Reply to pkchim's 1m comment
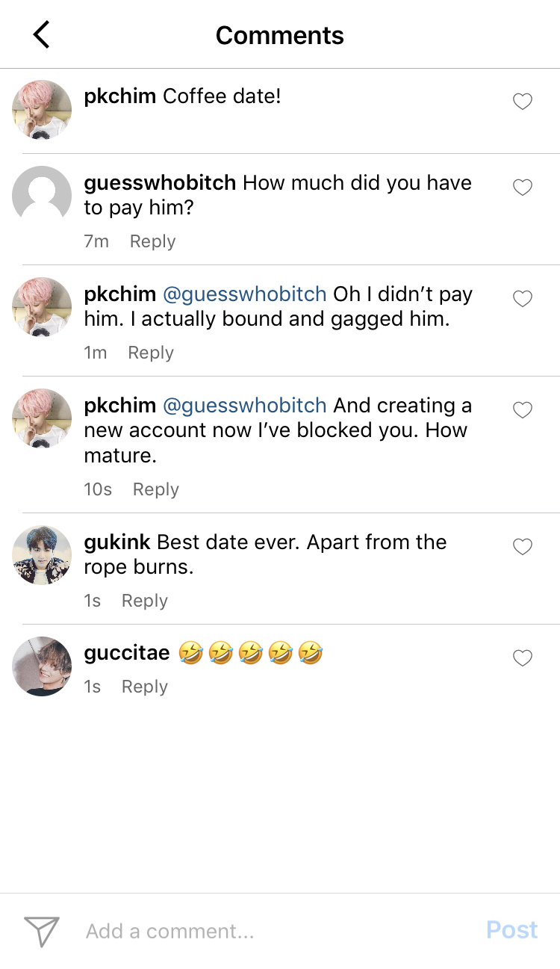The width and height of the screenshot is (560, 969). point(151,353)
